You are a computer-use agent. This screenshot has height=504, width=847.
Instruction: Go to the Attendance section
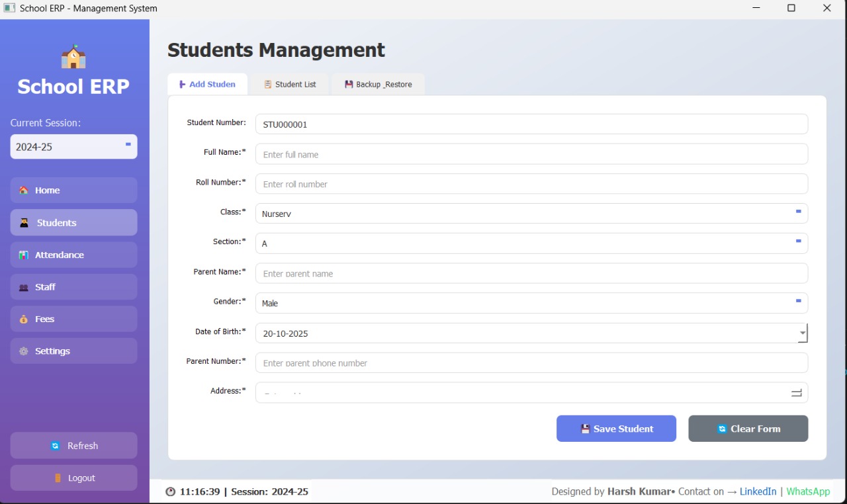[73, 255]
